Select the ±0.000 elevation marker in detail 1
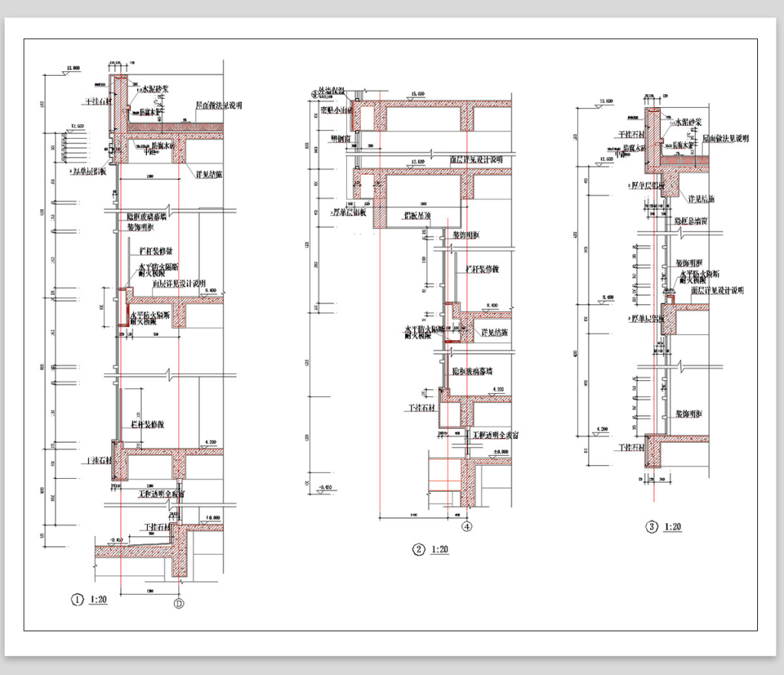Screen dimensions: 784x675 click(212, 519)
